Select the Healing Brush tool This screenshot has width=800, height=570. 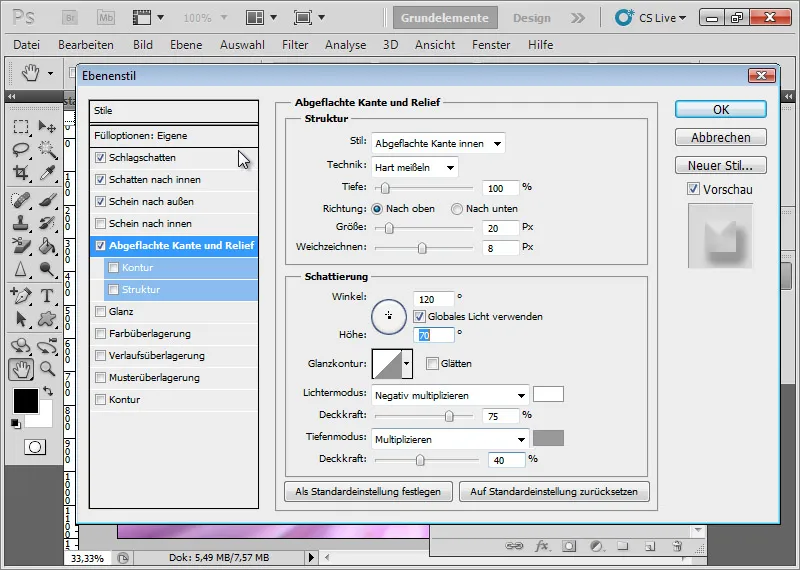[x=20, y=200]
